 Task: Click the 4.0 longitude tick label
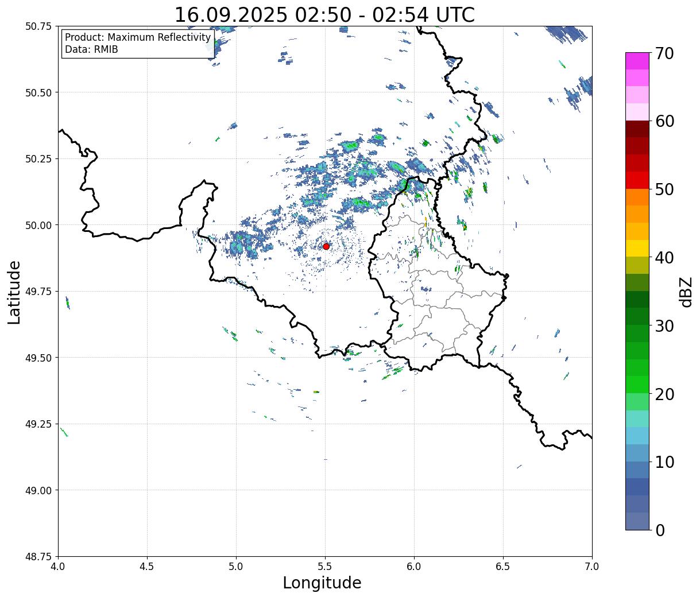58,566
